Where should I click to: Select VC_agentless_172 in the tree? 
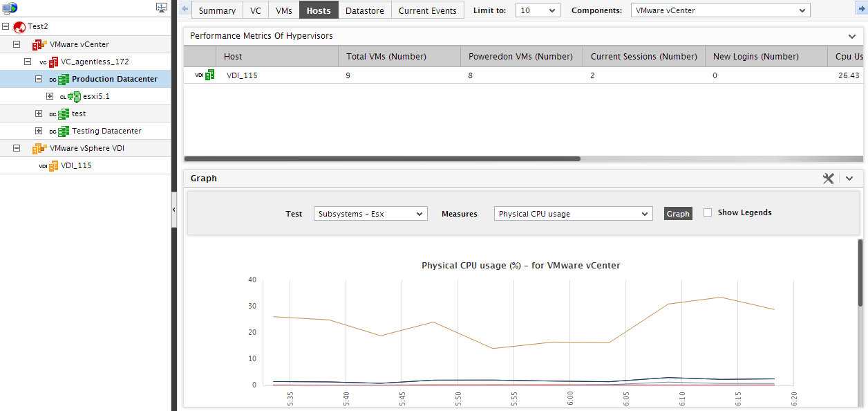[x=95, y=62]
